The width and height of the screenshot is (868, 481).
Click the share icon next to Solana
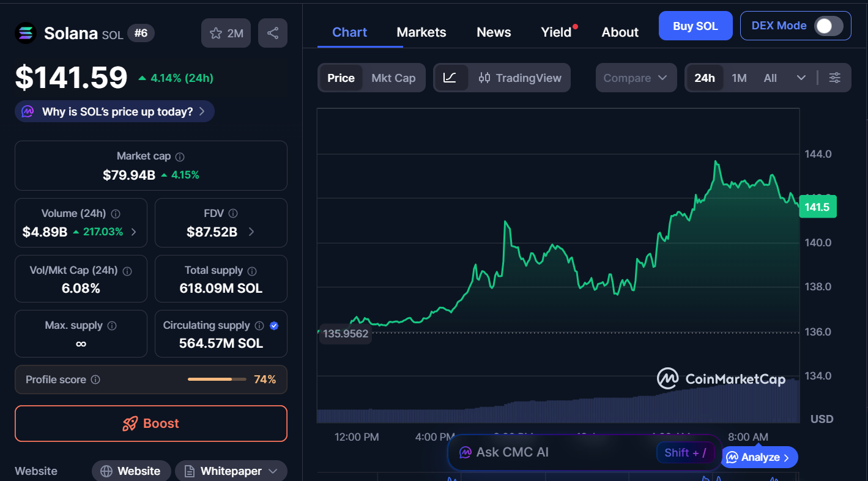tap(273, 32)
